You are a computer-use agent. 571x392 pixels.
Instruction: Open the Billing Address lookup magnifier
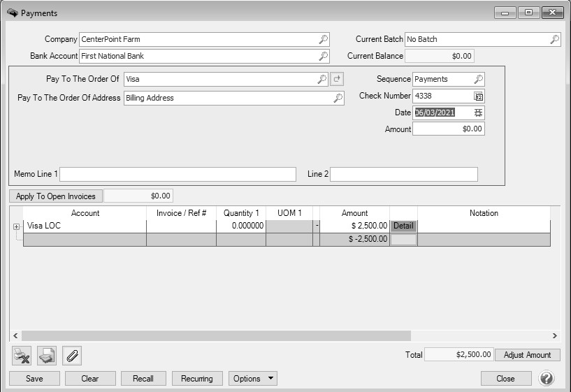pos(338,99)
